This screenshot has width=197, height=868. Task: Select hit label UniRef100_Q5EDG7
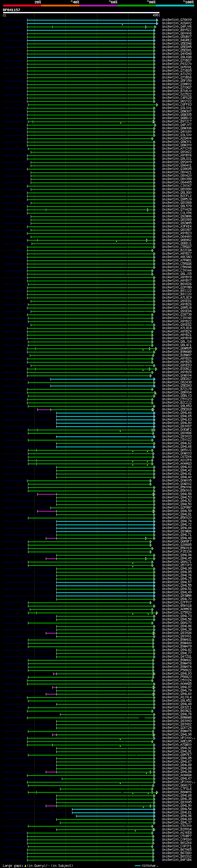point(177,379)
